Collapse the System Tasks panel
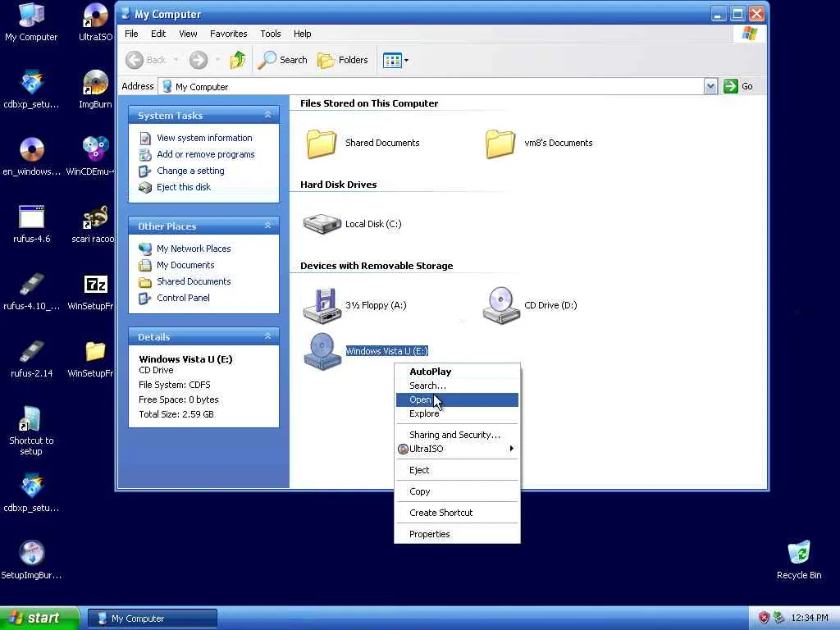This screenshot has height=630, width=840. [268, 115]
